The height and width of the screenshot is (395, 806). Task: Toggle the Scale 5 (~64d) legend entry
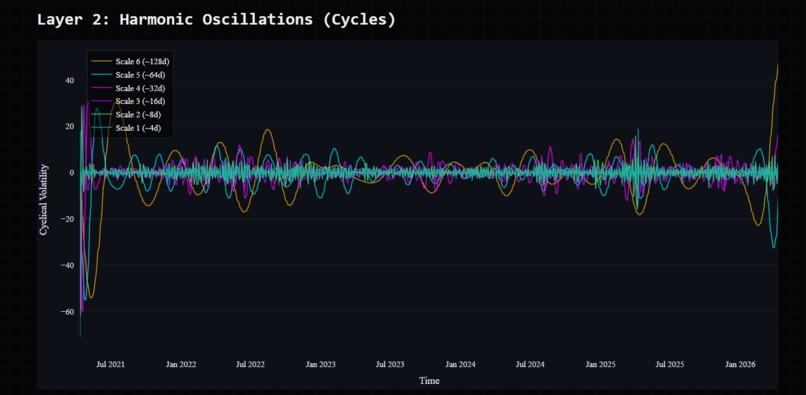(x=129, y=75)
